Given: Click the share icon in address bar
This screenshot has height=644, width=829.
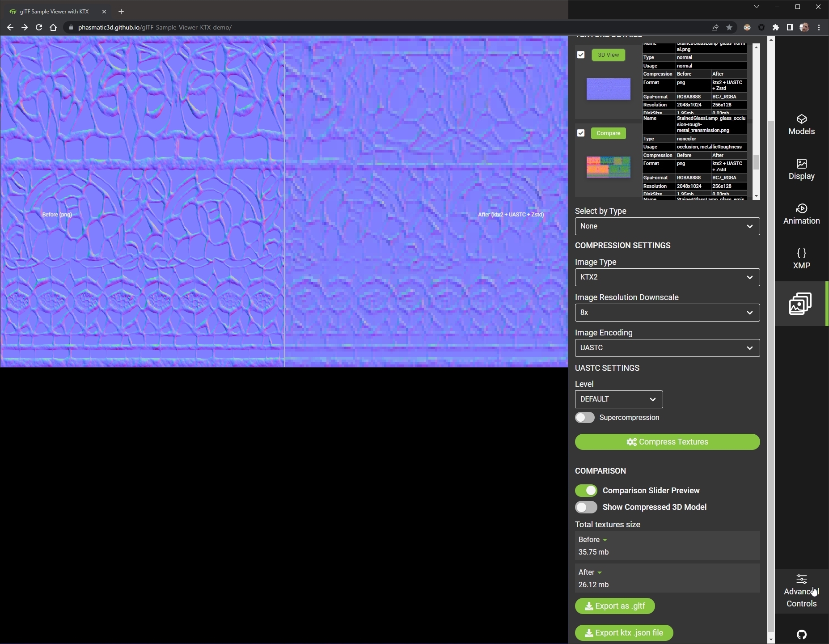Looking at the screenshot, I should [715, 27].
